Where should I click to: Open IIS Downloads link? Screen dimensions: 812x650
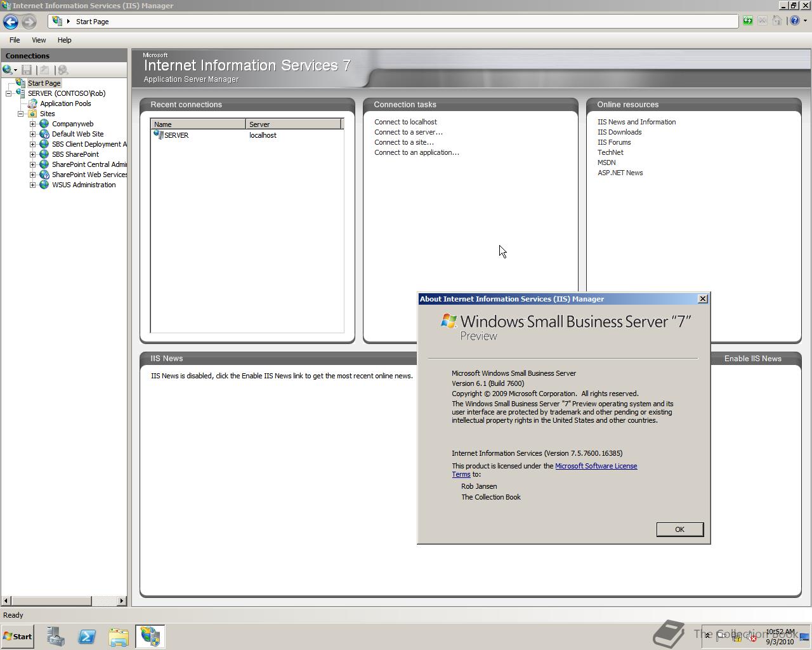pos(619,132)
